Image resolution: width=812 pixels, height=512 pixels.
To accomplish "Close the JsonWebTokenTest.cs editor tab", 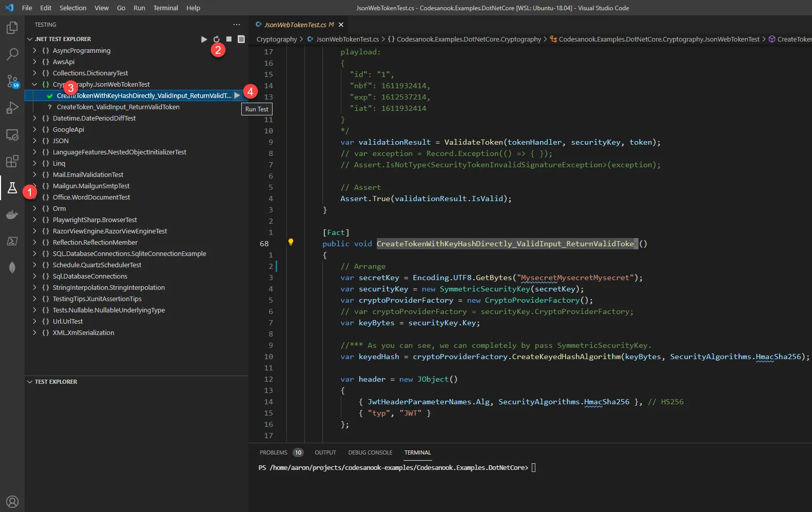I will (x=341, y=25).
